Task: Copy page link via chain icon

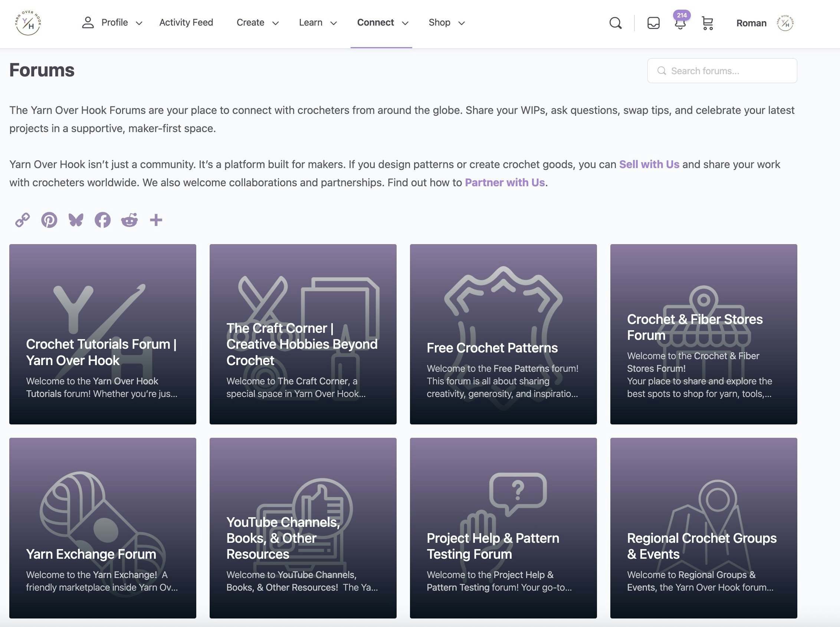Action: coord(22,220)
